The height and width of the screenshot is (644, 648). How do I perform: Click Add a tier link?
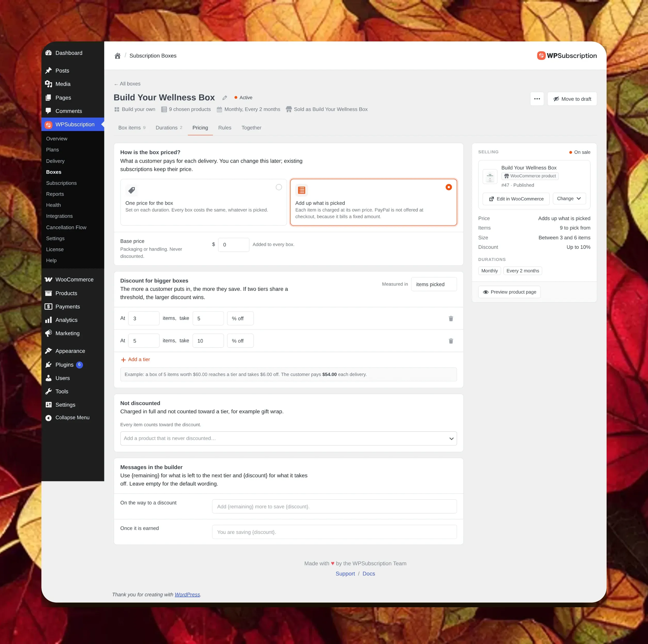click(136, 359)
